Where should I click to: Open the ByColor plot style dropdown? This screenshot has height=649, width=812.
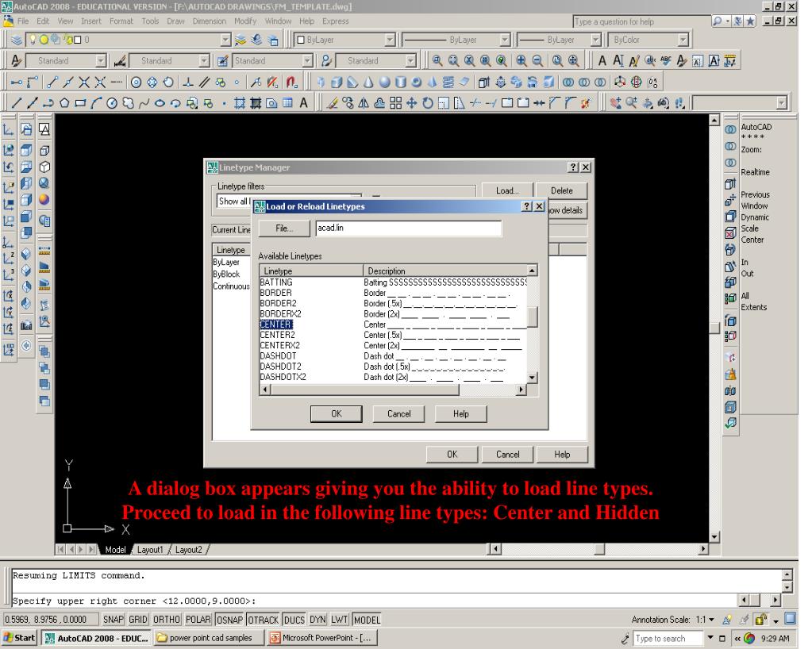pyautogui.click(x=683, y=40)
